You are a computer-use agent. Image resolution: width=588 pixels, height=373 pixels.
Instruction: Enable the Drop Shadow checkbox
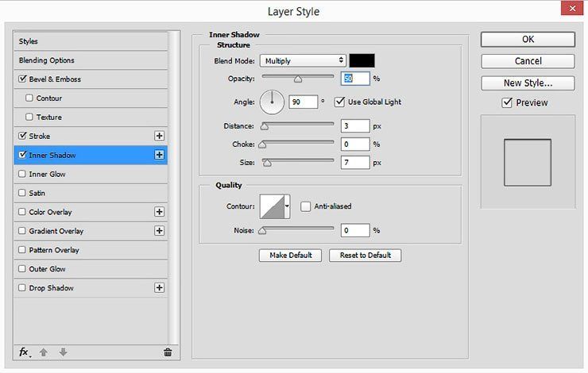point(22,287)
